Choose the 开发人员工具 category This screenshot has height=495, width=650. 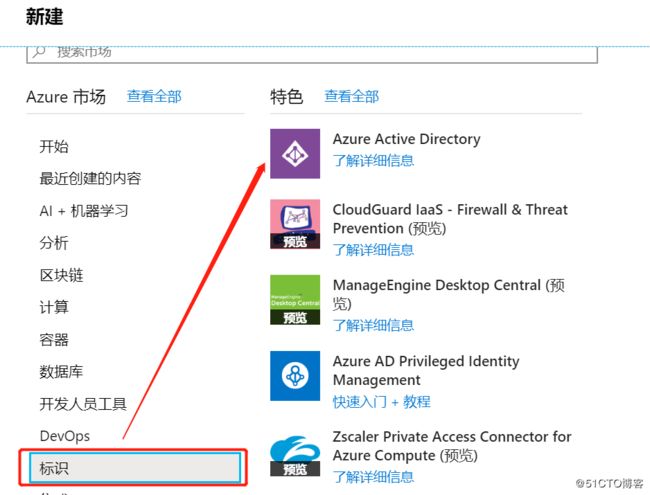click(x=83, y=404)
